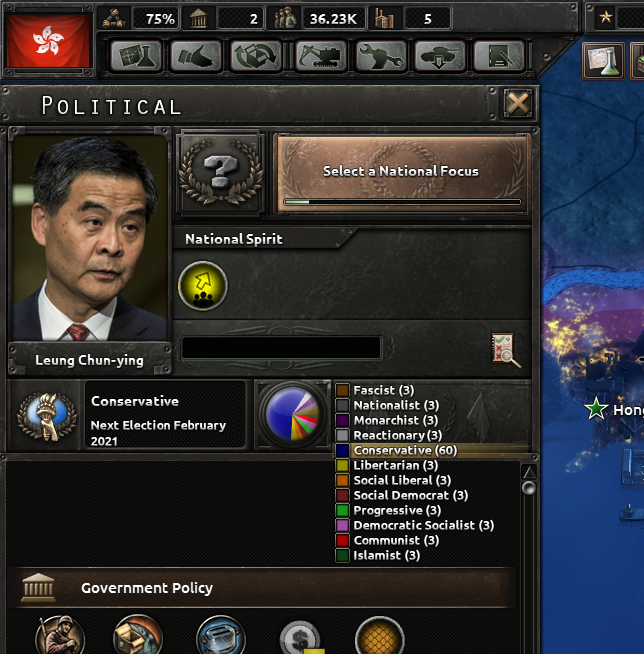Click the scrollbar up arrow

tap(529, 472)
